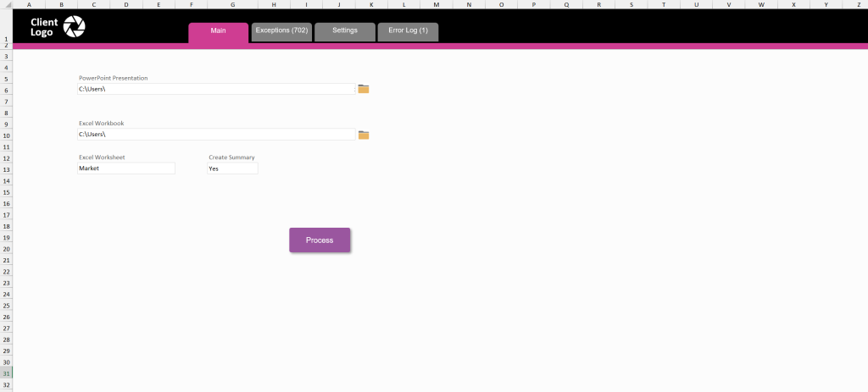Open the Settings tab
Screen dimensions: 868x392
[x=345, y=32]
